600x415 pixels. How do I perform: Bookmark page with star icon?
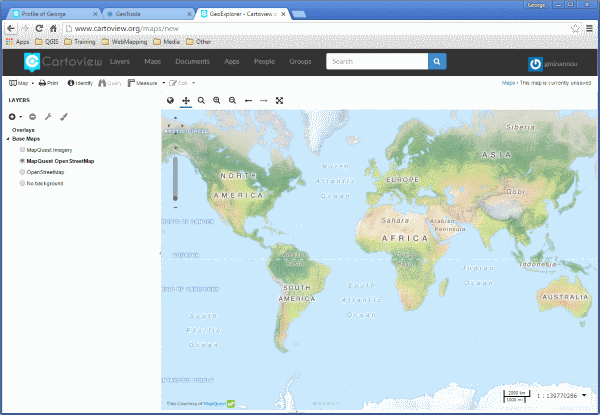[575, 28]
